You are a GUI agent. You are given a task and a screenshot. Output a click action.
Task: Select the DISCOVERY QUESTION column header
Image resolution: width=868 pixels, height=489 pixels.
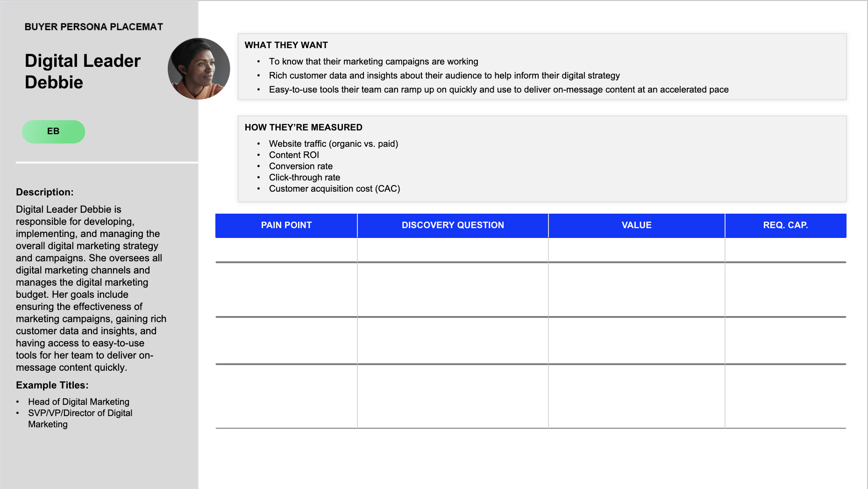coord(452,225)
